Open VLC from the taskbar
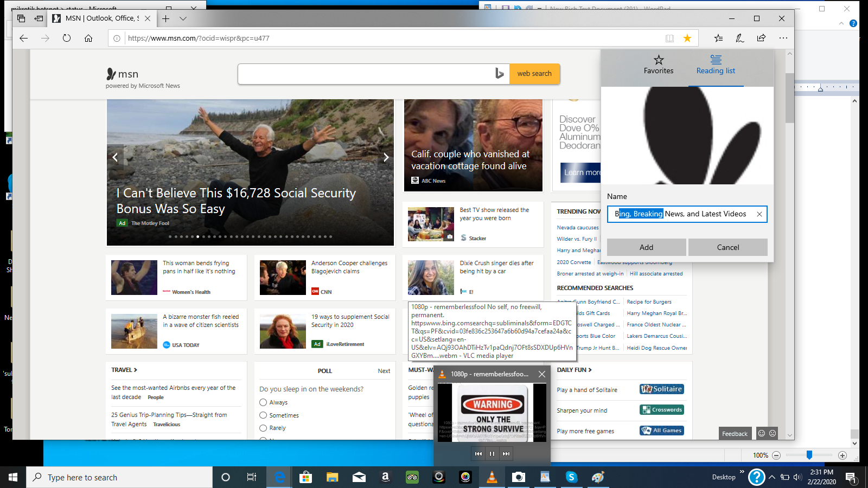 click(x=492, y=477)
